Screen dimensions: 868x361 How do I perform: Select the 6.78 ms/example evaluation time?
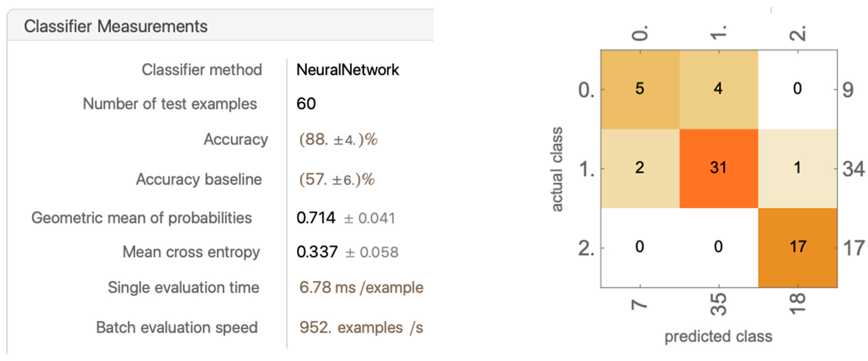click(x=361, y=287)
